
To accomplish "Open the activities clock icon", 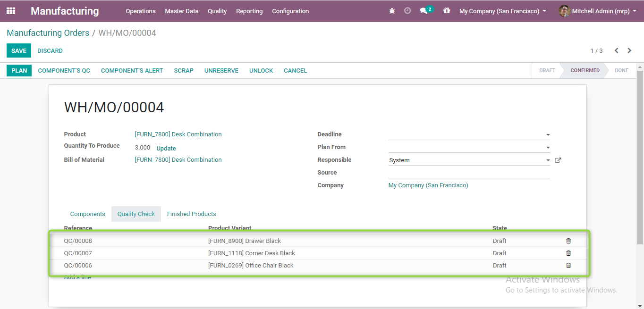I will pos(407,11).
